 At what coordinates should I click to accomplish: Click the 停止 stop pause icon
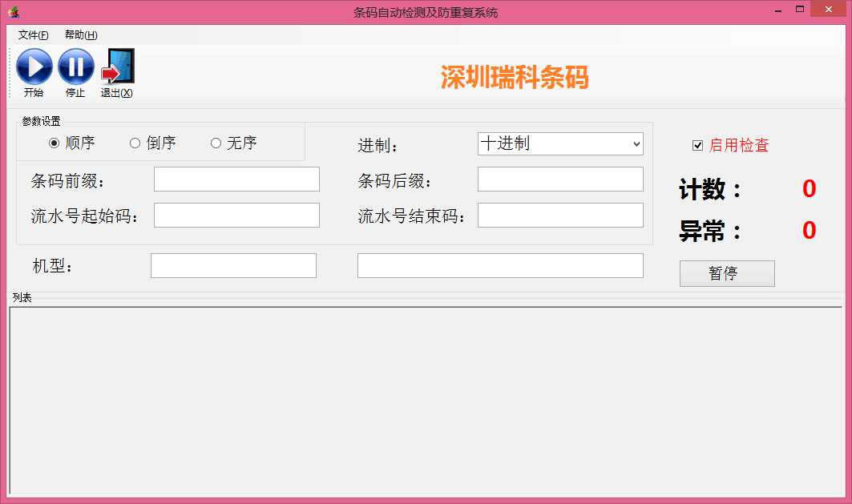pos(76,67)
